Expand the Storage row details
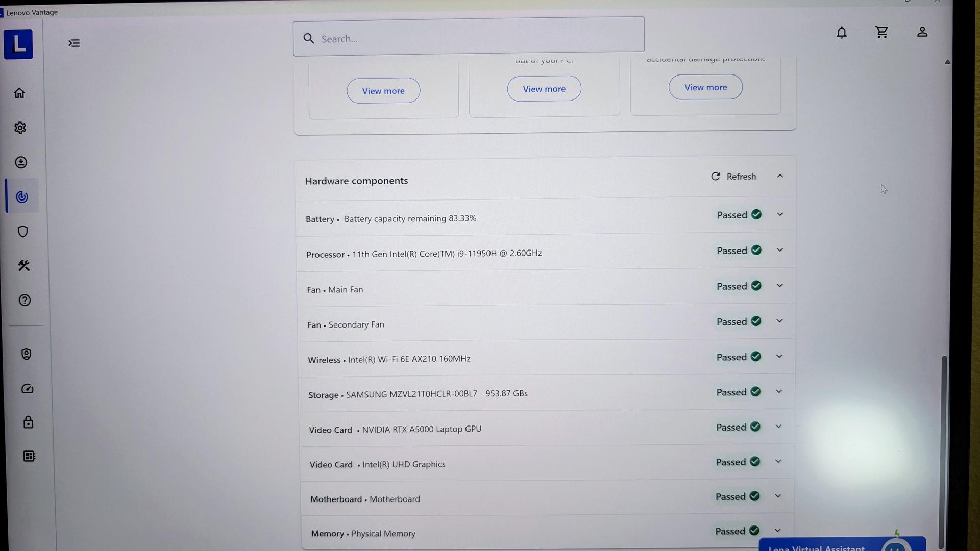 (779, 391)
